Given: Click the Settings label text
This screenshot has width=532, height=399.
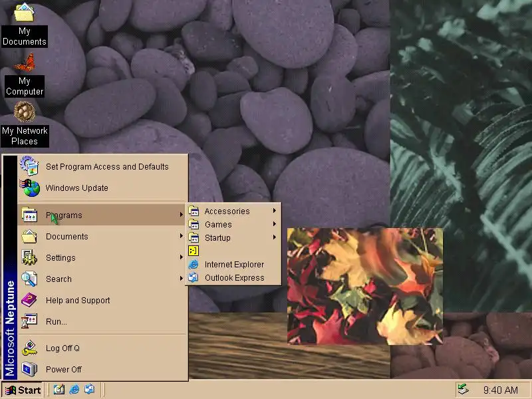Looking at the screenshot, I should [61, 258].
